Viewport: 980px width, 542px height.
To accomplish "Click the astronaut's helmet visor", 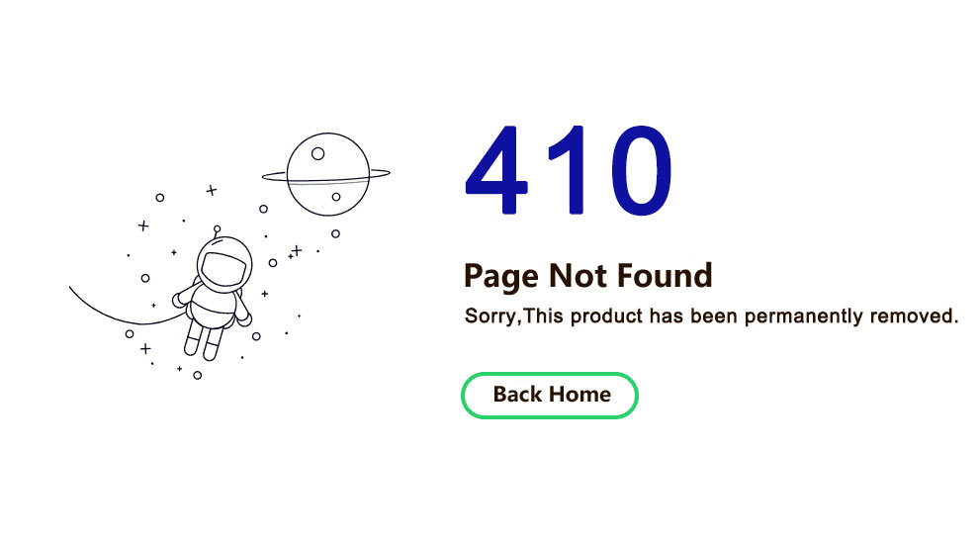I will tap(224, 269).
